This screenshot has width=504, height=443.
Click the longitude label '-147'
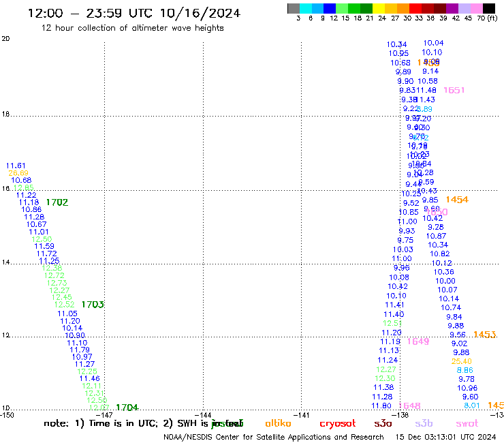tap(105, 415)
